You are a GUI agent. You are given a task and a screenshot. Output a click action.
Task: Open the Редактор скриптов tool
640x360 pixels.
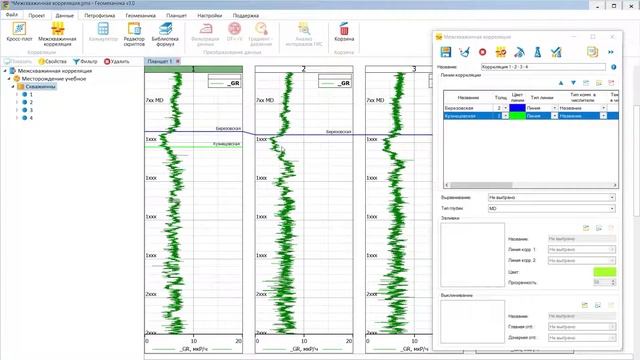(134, 33)
